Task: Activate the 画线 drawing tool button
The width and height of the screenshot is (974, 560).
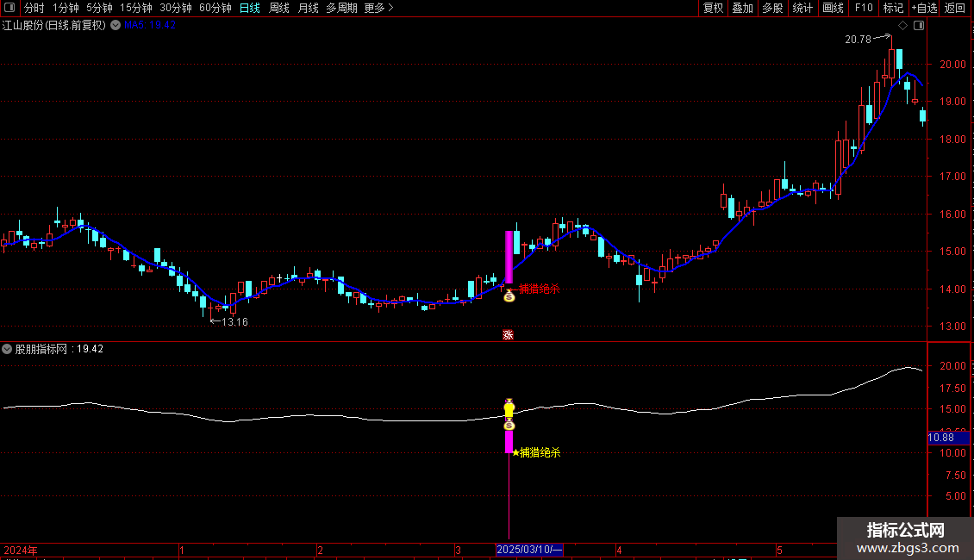Action: (833, 8)
